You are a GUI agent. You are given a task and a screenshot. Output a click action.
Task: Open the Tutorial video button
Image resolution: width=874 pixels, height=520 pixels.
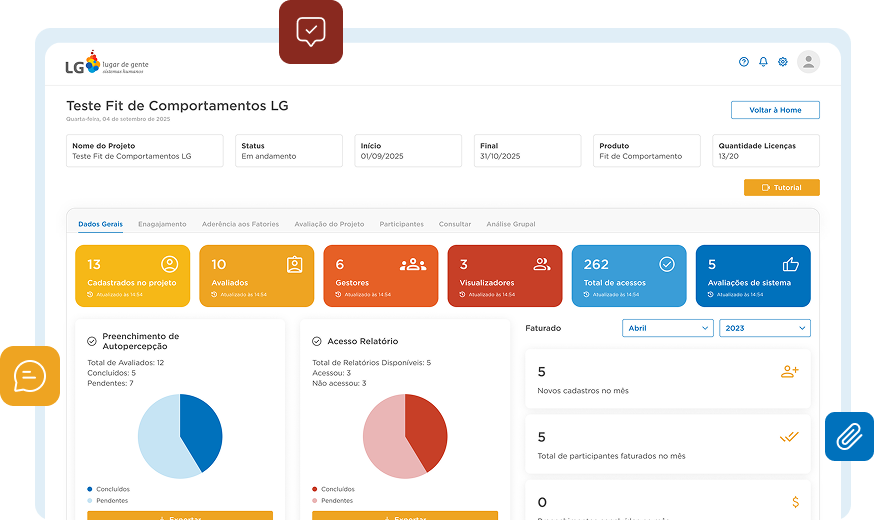781,187
